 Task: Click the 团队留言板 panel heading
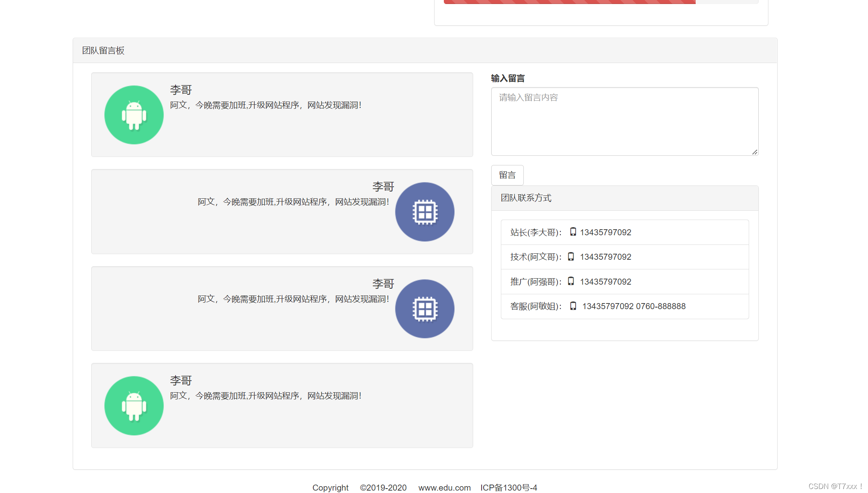tap(103, 51)
